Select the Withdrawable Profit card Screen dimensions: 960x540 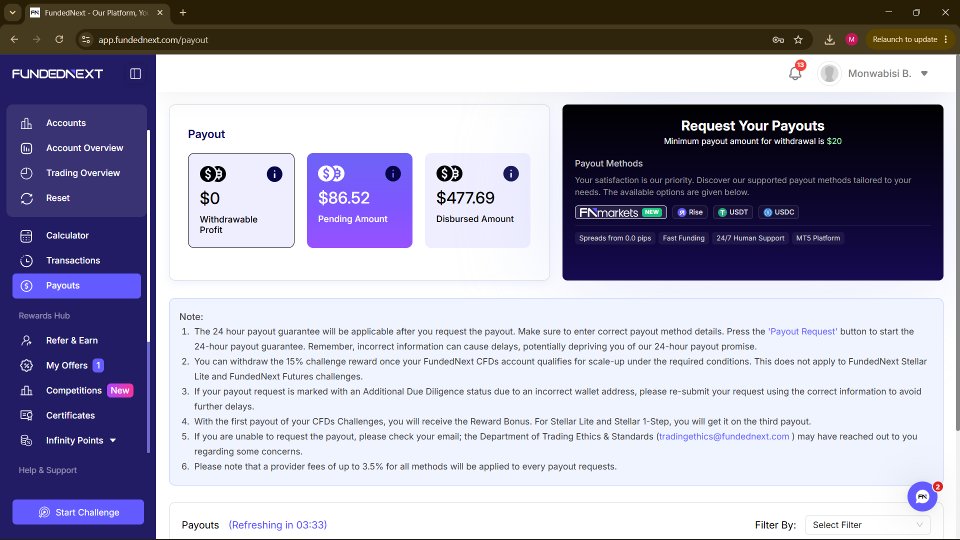tap(241, 201)
